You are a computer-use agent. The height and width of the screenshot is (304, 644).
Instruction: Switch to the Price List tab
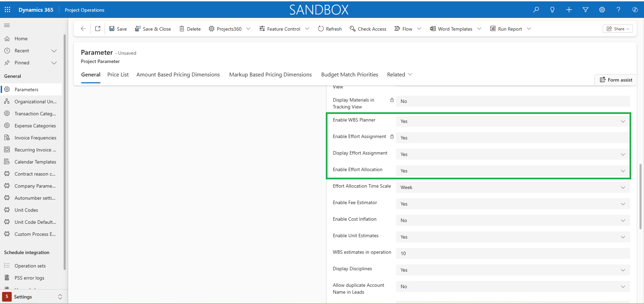click(118, 75)
